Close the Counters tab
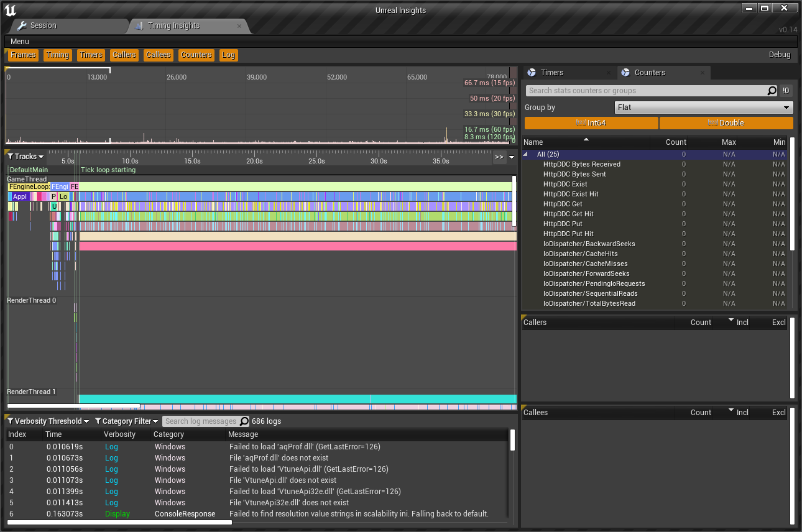Viewport: 802px width, 532px height. coord(703,73)
